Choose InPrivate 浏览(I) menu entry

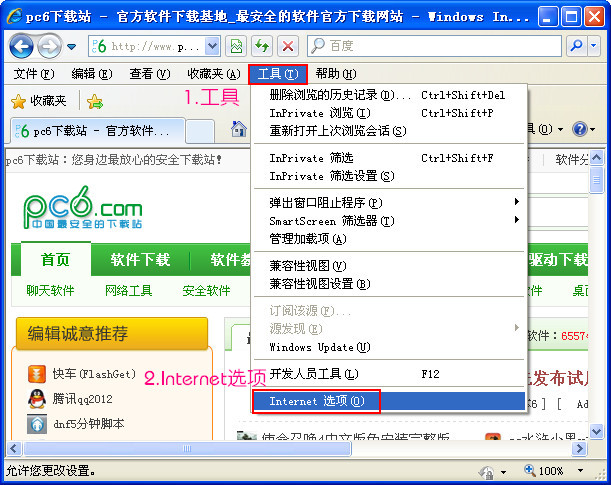[389, 113]
